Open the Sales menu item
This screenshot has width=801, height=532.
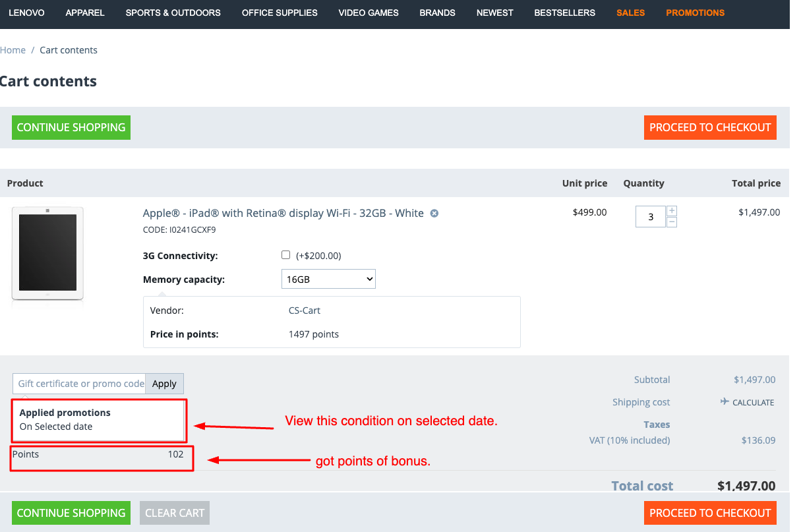pyautogui.click(x=630, y=13)
